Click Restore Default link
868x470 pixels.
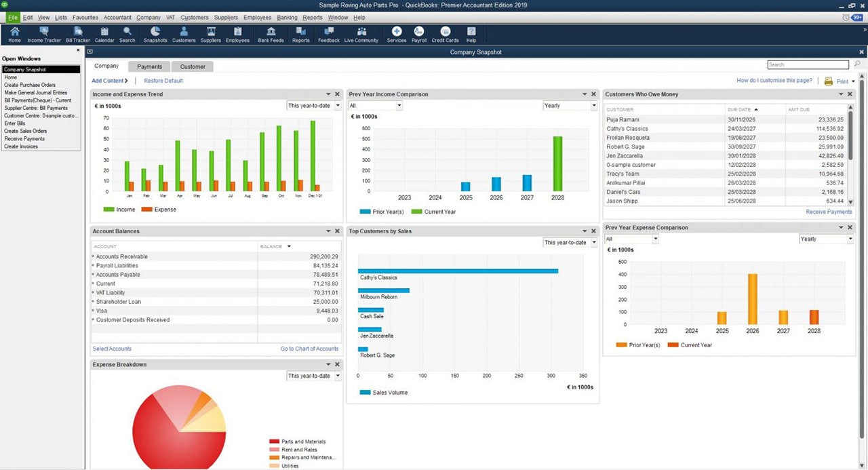coord(163,81)
